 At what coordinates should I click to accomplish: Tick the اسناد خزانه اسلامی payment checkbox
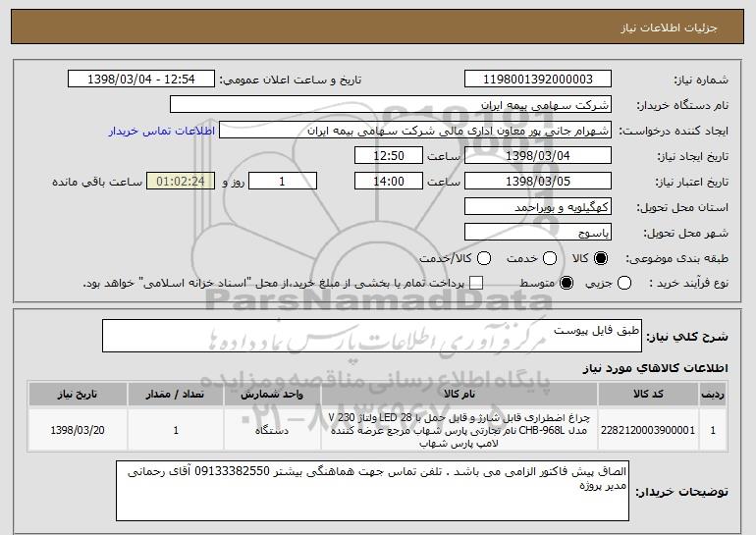click(x=476, y=283)
